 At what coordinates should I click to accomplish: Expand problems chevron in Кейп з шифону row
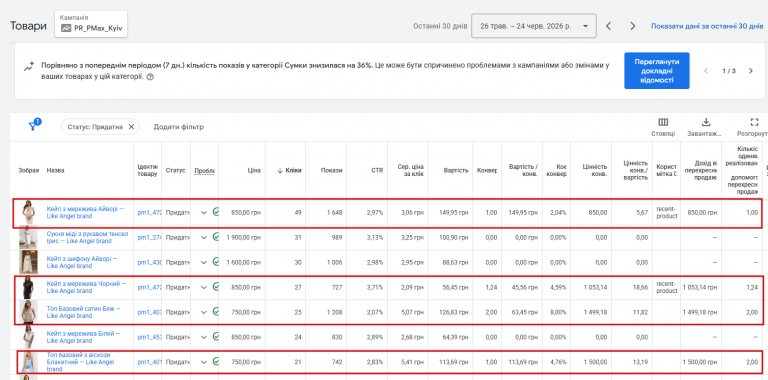coord(204,262)
